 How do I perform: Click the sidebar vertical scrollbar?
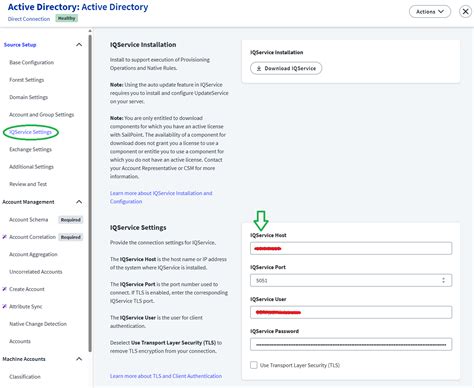90,193
